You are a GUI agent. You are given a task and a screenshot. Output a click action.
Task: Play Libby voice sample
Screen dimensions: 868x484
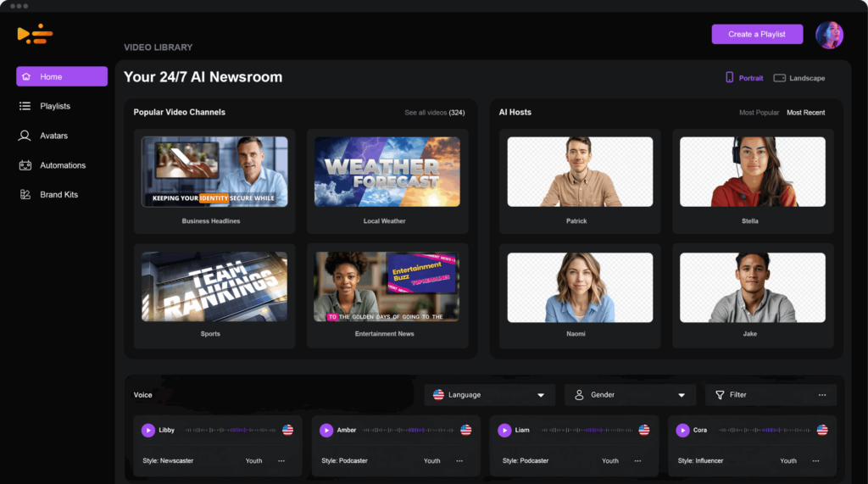coord(148,431)
